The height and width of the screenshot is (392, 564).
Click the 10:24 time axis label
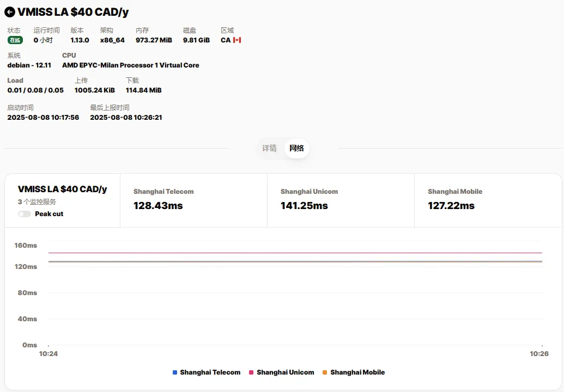tap(48, 354)
